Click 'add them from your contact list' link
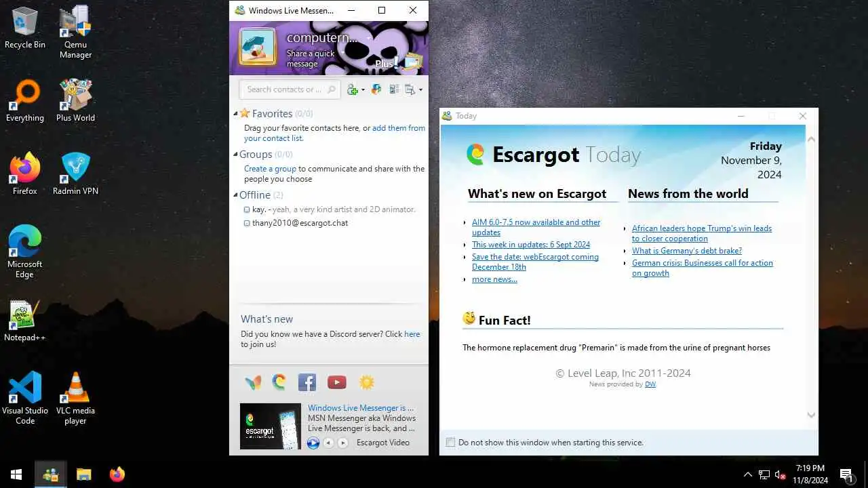Viewport: 868px width, 488px height. pyautogui.click(x=335, y=133)
